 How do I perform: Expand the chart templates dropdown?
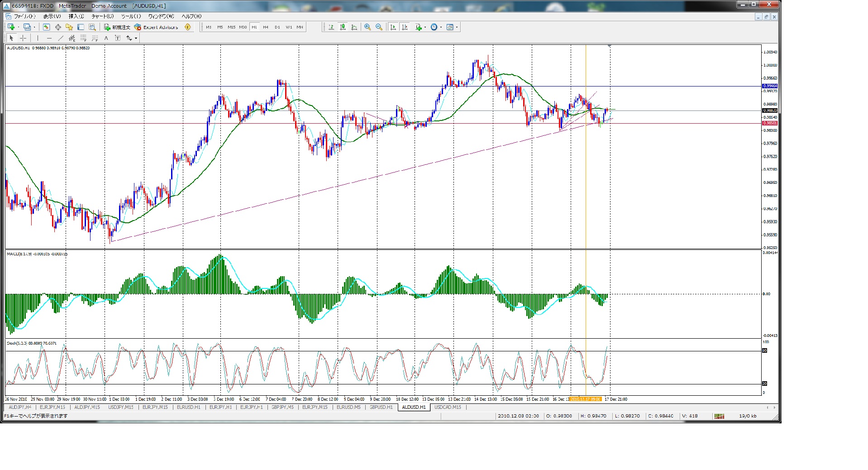pos(457,27)
